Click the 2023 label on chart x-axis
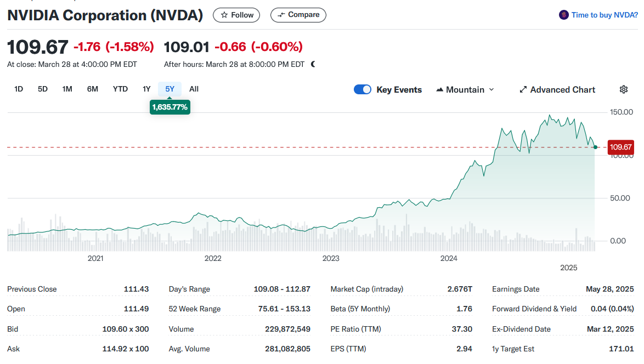644x364 pixels. tap(331, 258)
